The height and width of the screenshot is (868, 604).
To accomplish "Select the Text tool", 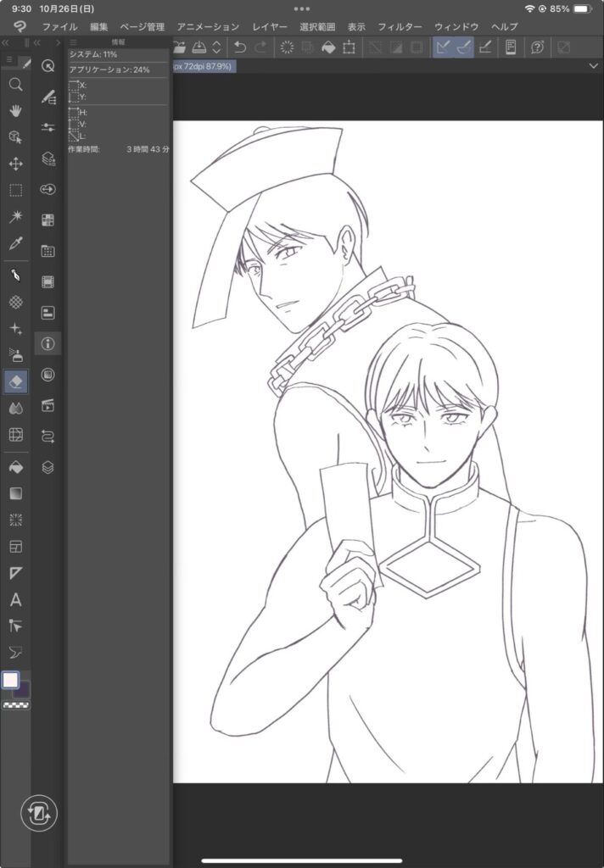I will point(15,600).
